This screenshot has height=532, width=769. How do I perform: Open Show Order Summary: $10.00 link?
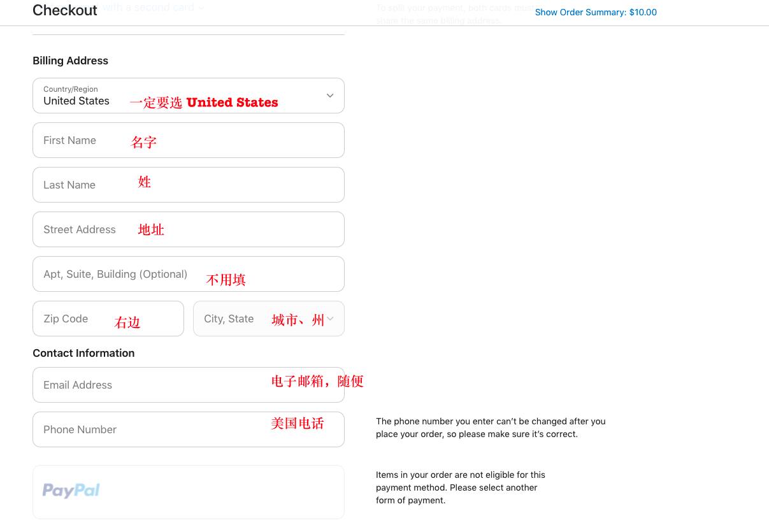[595, 12]
